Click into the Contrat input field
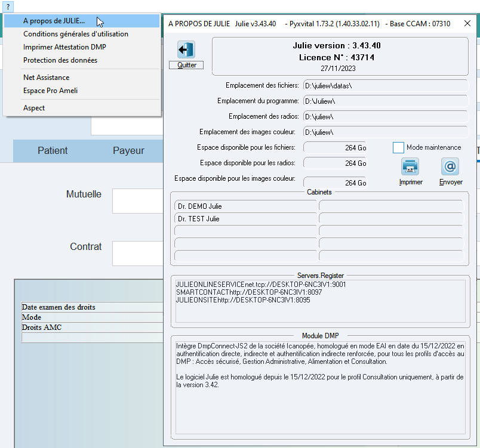Image resolution: width=480 pixels, height=448 pixels. 137,253
